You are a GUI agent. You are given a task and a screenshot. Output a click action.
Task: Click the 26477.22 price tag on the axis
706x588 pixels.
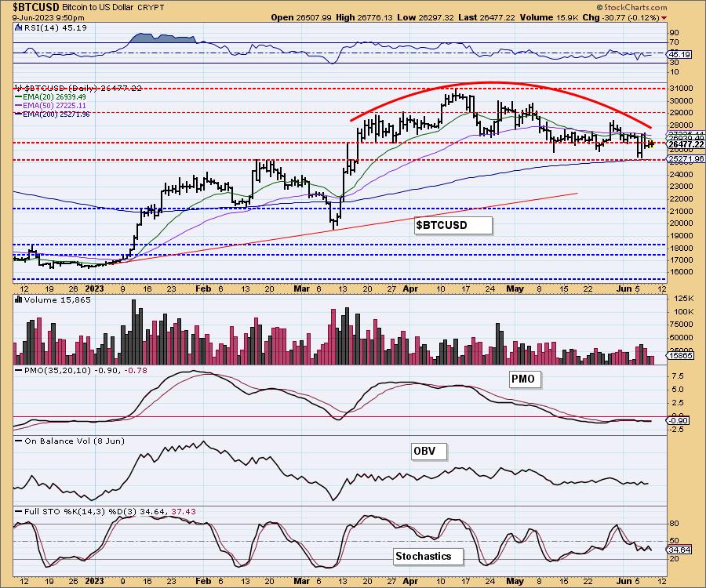click(686, 144)
